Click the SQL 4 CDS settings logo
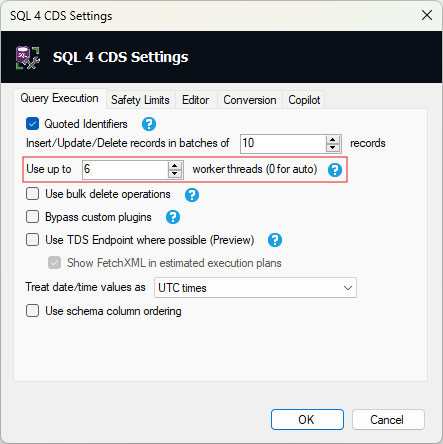 click(28, 58)
